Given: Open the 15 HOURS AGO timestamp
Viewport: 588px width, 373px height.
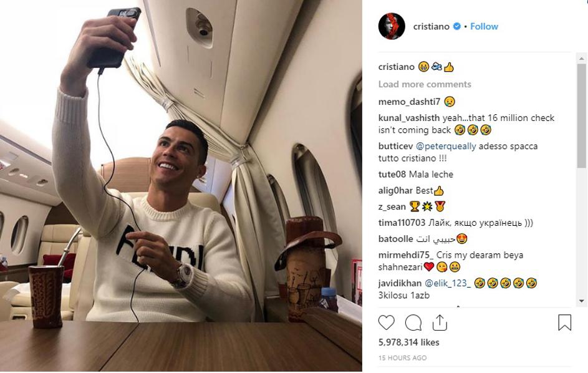Looking at the screenshot, I should (402, 358).
